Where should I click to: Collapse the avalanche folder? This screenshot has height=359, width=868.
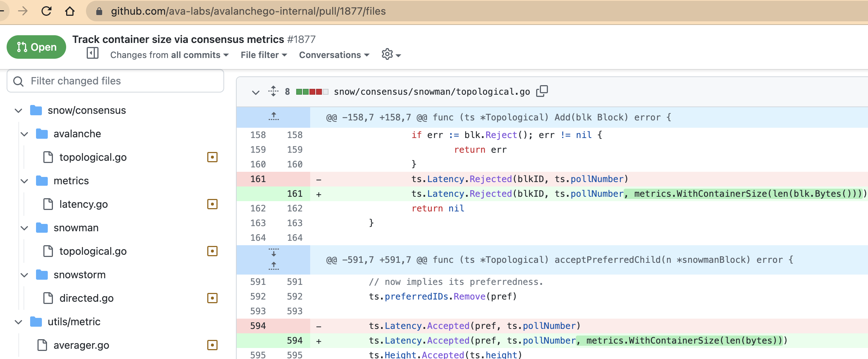tap(24, 134)
